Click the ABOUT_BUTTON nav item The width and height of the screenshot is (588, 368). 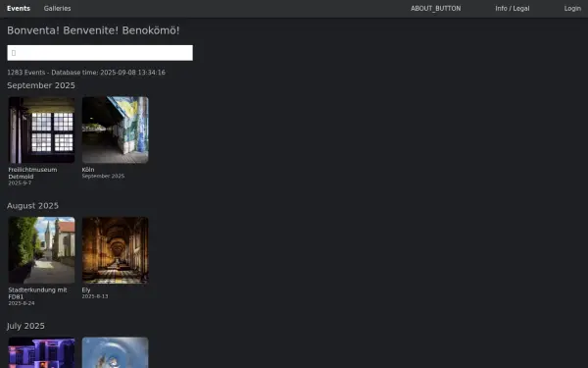(x=435, y=8)
